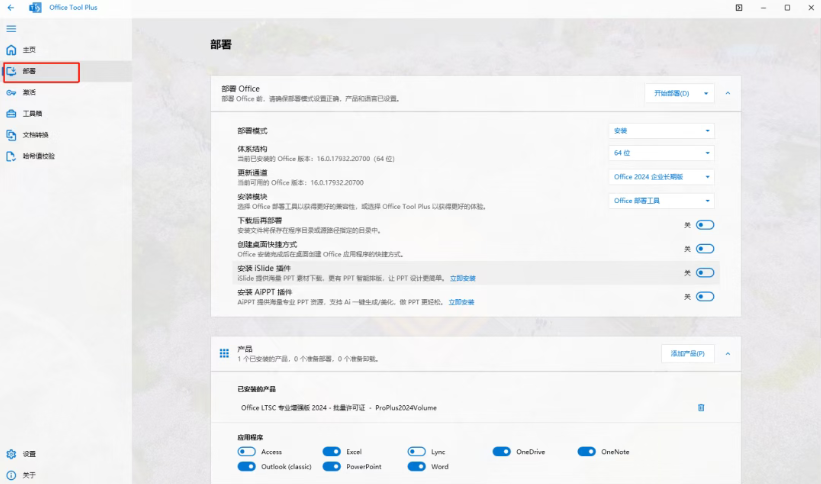Click the Office Tool Plus logo icon
Viewport: 821px width, 484px height.
[x=35, y=8]
